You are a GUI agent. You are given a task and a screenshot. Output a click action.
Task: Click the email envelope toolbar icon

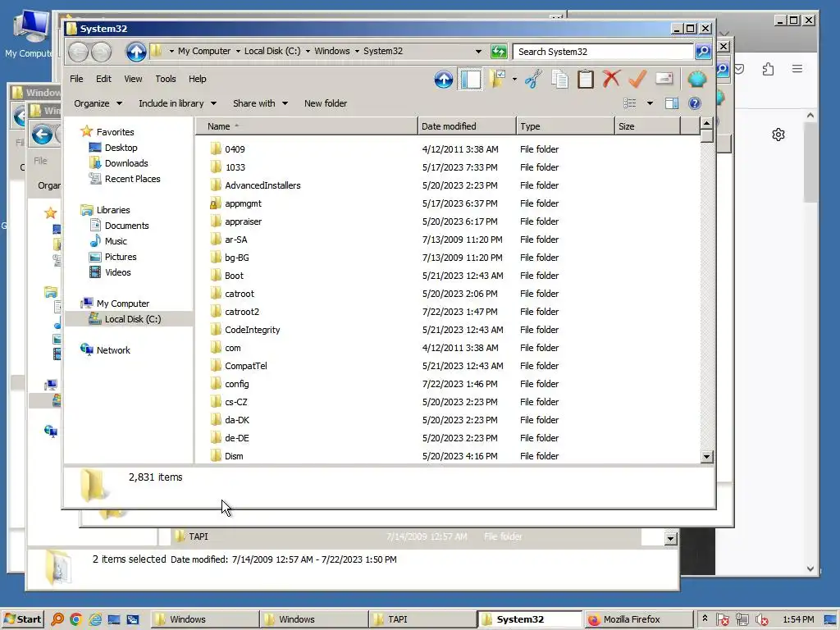click(664, 79)
